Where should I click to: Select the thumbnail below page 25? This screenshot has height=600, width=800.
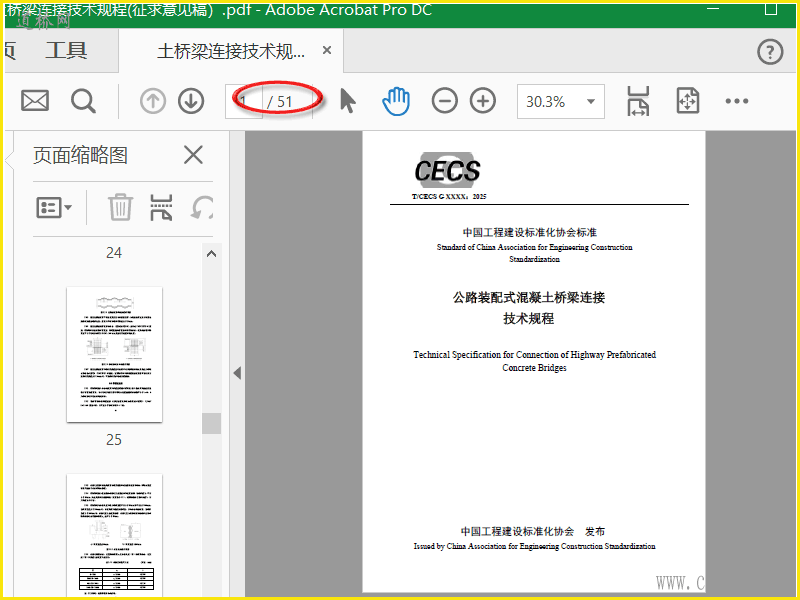114,534
